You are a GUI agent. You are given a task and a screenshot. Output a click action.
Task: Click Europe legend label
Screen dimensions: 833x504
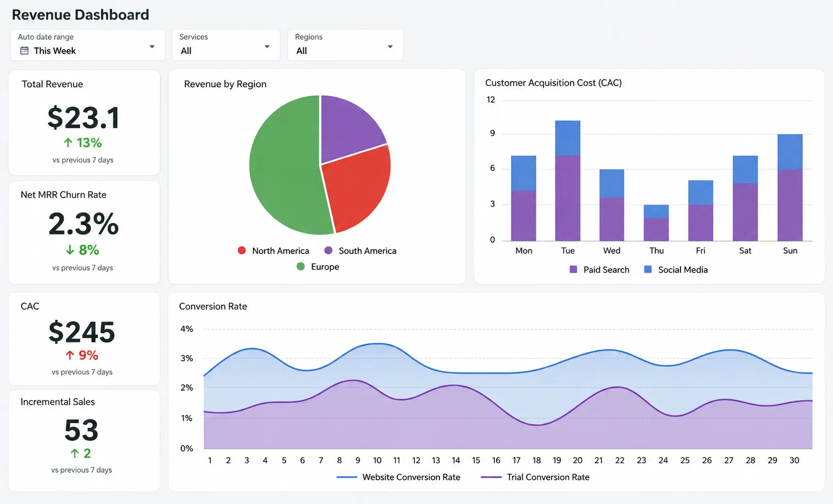point(325,266)
